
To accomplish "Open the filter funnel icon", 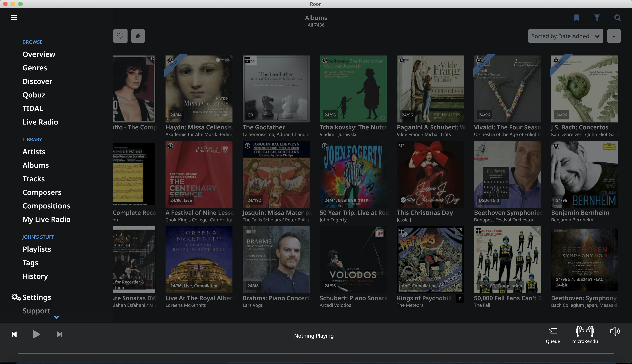I will pyautogui.click(x=597, y=18).
